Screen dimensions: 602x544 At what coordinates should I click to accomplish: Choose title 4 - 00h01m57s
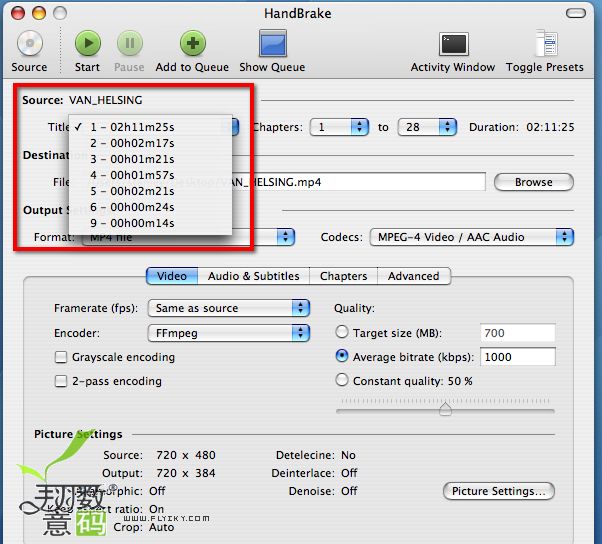point(150,175)
